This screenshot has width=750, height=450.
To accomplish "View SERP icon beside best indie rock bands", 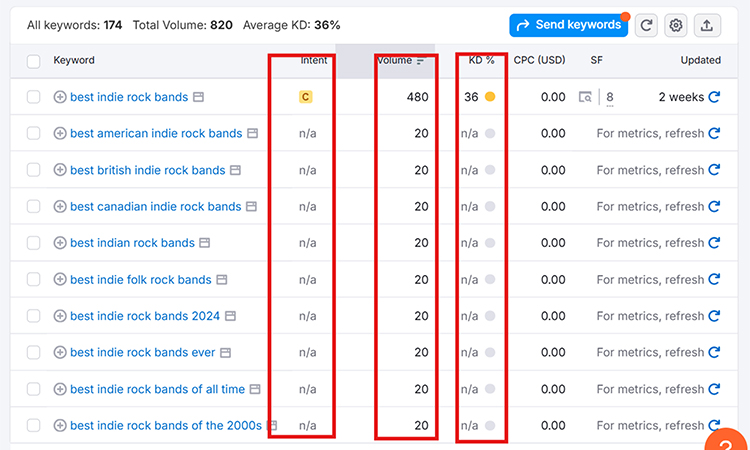I will point(199,97).
